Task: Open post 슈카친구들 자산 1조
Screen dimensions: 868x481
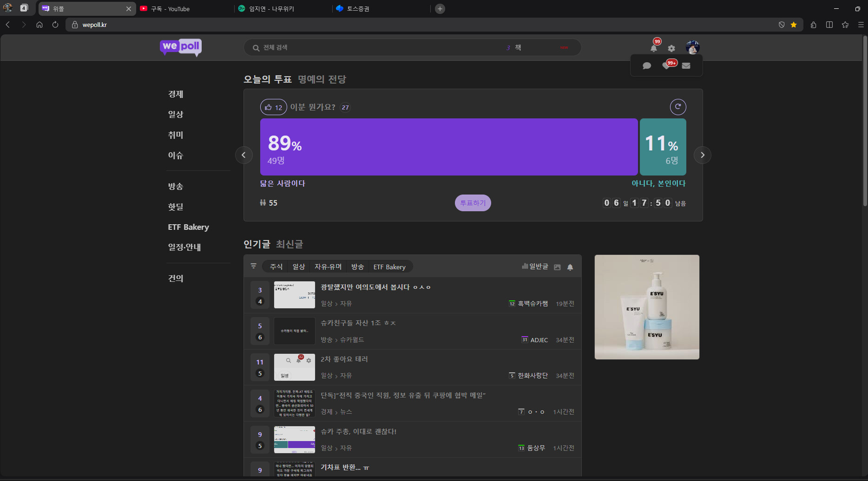Action: [358, 323]
